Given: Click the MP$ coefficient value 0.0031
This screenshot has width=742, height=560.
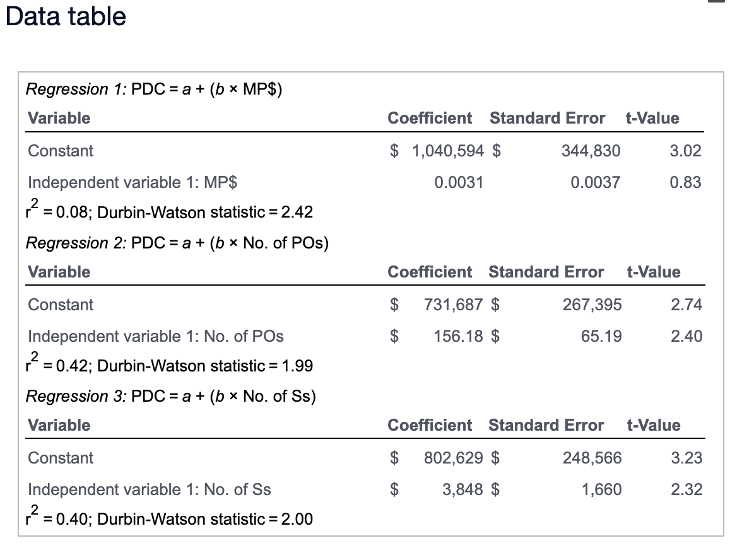Looking at the screenshot, I should [x=459, y=182].
